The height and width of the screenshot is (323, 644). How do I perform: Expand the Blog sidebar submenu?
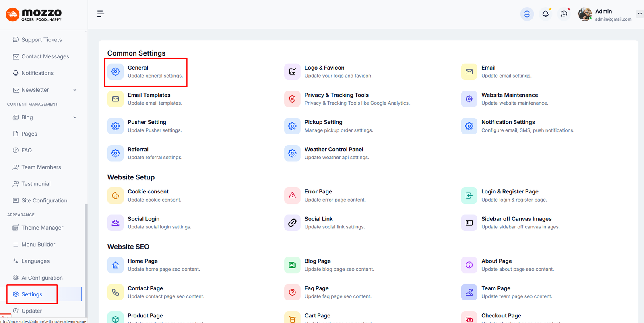pyautogui.click(x=75, y=117)
